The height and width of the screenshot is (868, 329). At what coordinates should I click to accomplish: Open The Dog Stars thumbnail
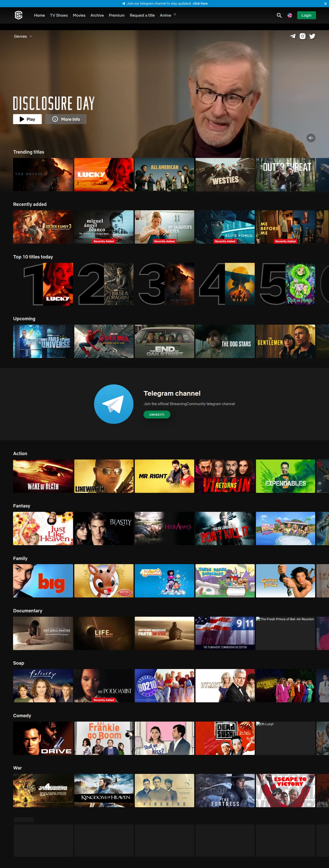pyautogui.click(x=225, y=341)
